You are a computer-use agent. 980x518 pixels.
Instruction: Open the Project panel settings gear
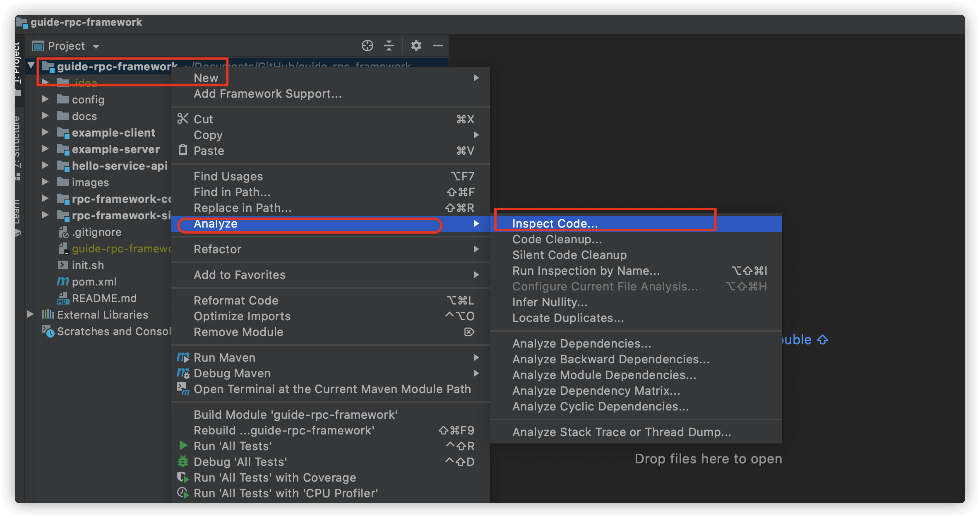(x=416, y=46)
